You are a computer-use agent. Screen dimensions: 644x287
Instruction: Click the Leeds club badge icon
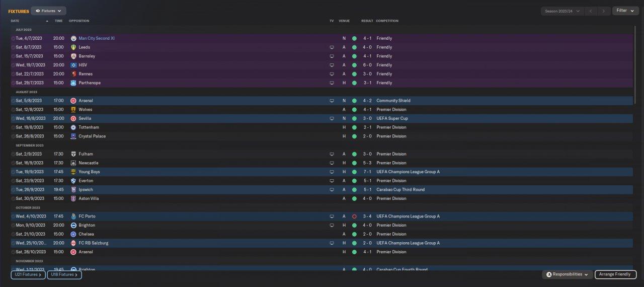coord(73,47)
